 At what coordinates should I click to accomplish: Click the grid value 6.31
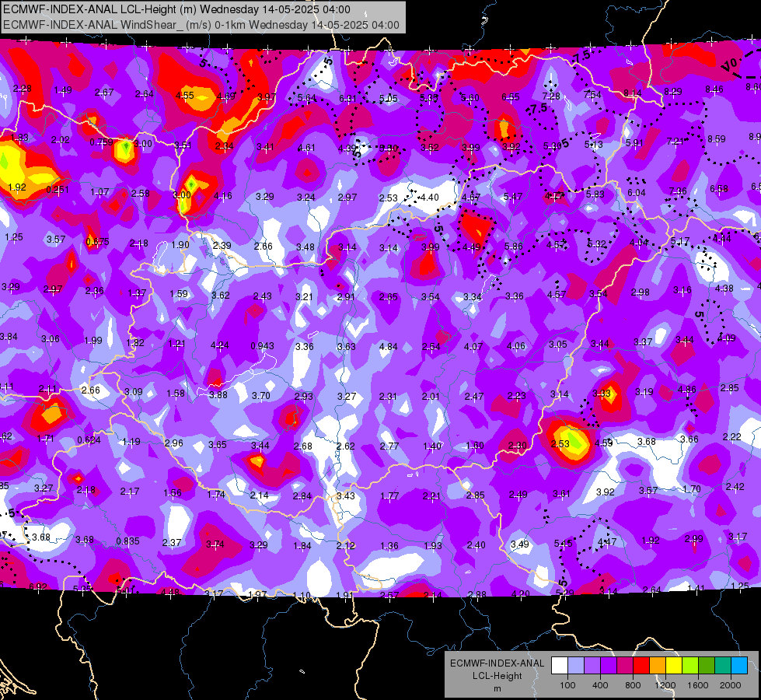click(x=347, y=98)
